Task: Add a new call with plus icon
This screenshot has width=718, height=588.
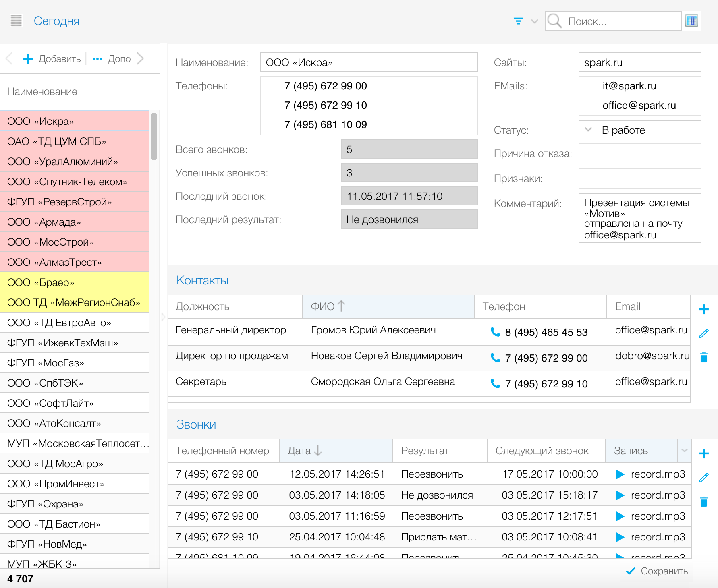Action: [703, 453]
